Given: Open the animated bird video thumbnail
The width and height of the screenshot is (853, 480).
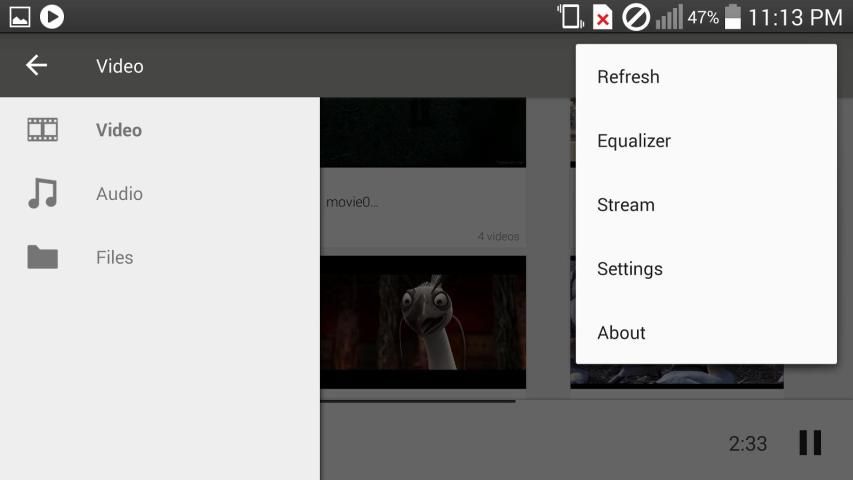Looking at the screenshot, I should [422, 322].
